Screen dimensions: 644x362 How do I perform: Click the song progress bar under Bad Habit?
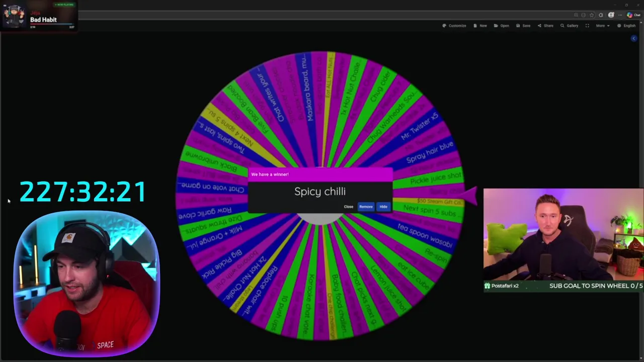(x=52, y=24)
